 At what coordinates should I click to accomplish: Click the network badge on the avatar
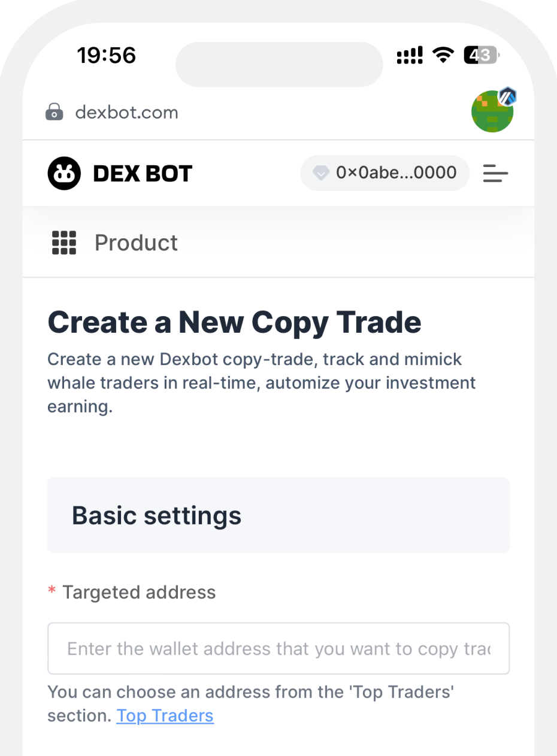(x=508, y=96)
